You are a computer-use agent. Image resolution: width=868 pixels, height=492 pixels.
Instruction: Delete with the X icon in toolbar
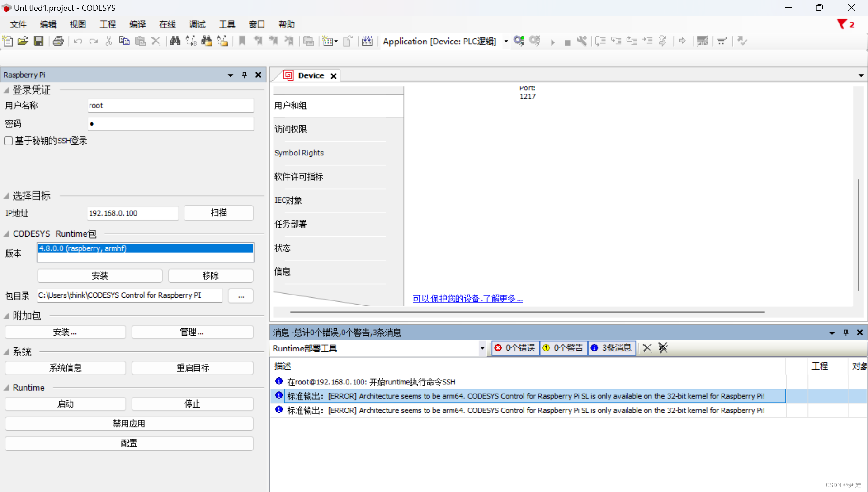coord(156,41)
